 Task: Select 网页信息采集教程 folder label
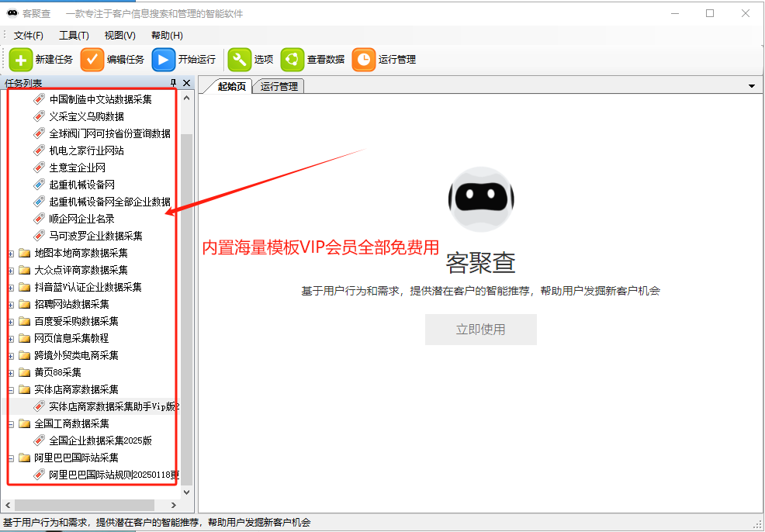pyautogui.click(x=71, y=338)
